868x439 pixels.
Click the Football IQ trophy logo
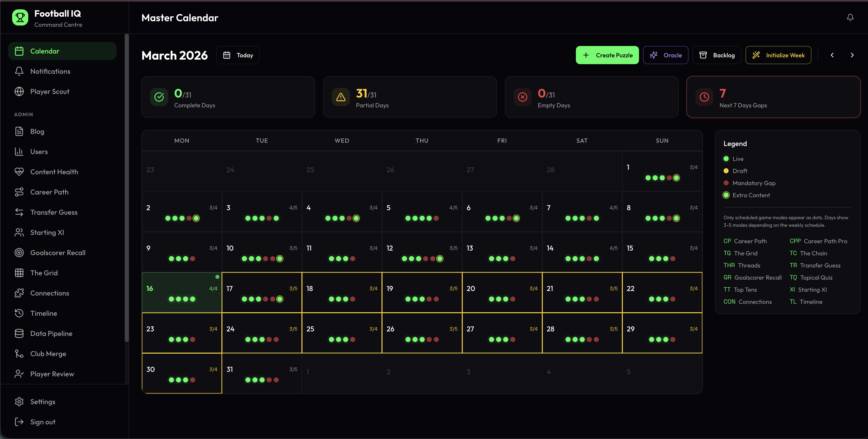(20, 17)
